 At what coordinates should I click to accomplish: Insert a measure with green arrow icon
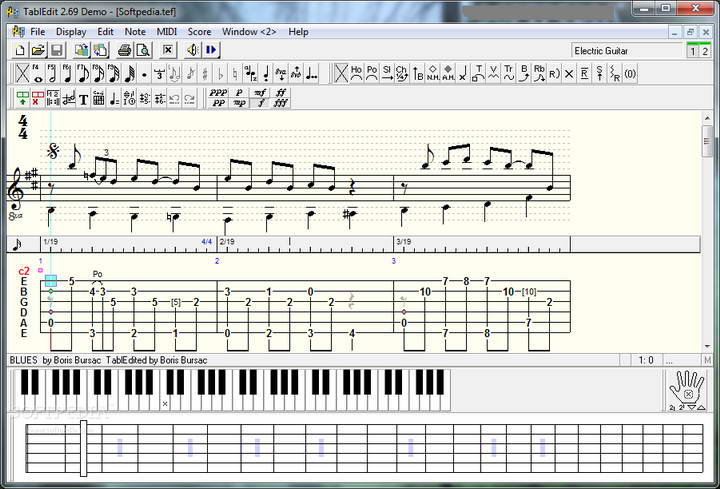tap(22, 98)
